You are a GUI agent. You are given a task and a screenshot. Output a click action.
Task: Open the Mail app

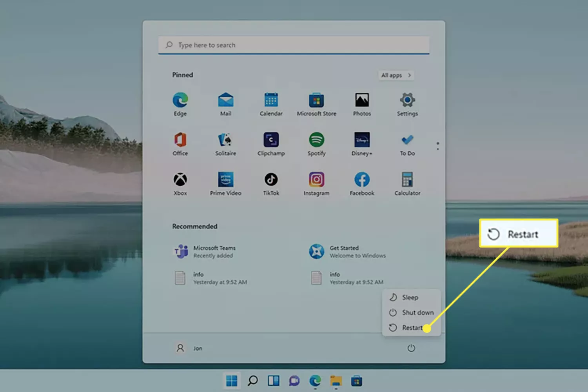pos(225,104)
